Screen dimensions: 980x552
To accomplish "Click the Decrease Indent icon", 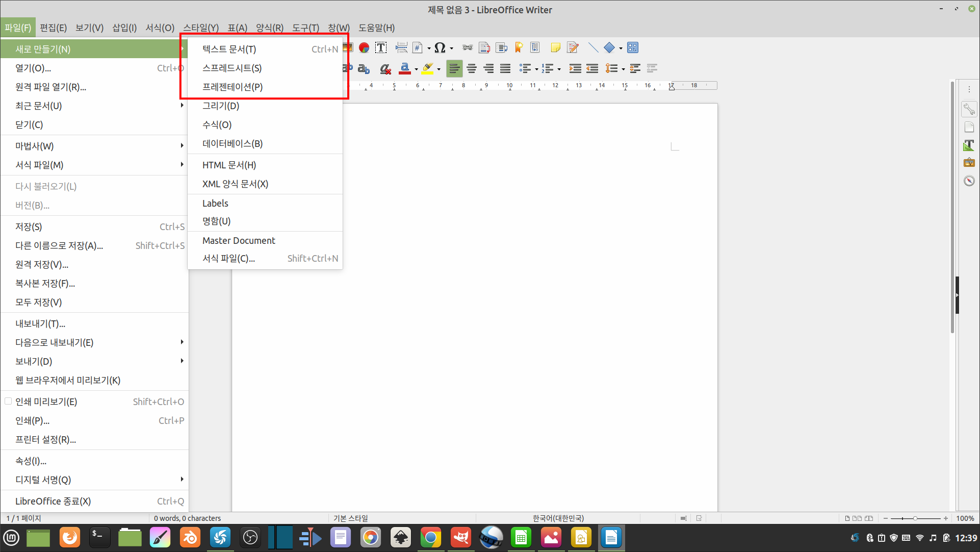I will [x=592, y=69].
